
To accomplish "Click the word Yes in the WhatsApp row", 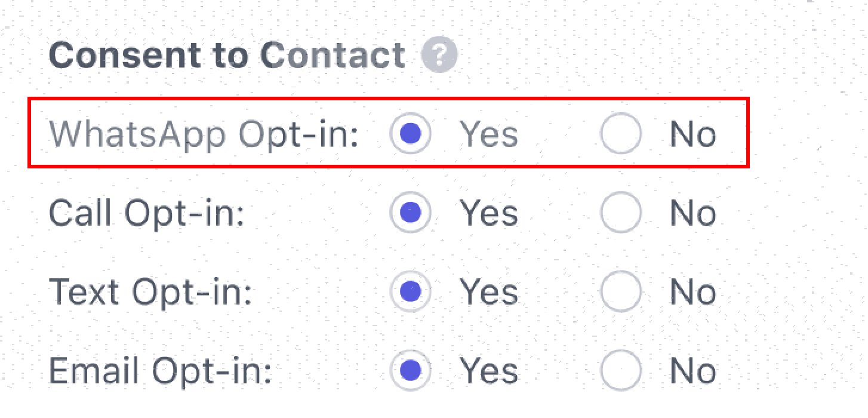I will 488,134.
